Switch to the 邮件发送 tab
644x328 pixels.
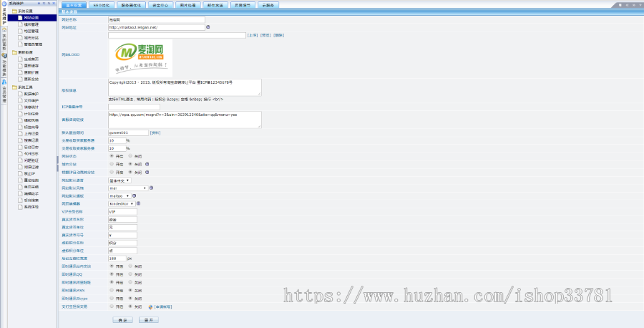pyautogui.click(x=215, y=5)
